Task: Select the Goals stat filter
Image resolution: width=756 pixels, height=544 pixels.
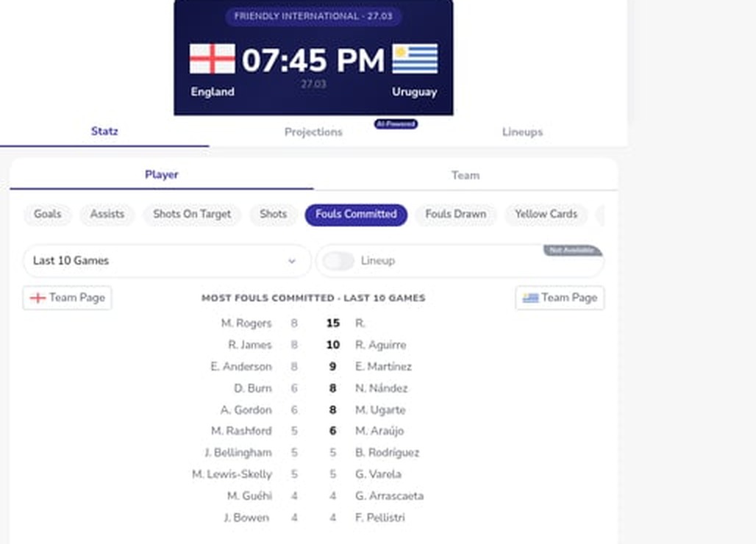Action: [x=47, y=215]
